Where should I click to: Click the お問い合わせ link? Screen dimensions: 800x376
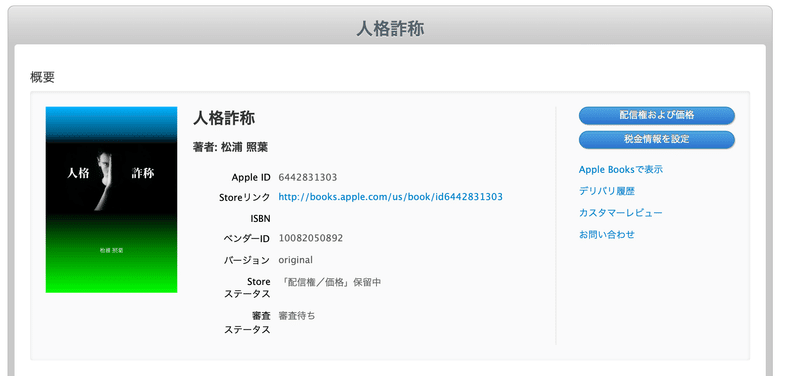[x=607, y=235]
